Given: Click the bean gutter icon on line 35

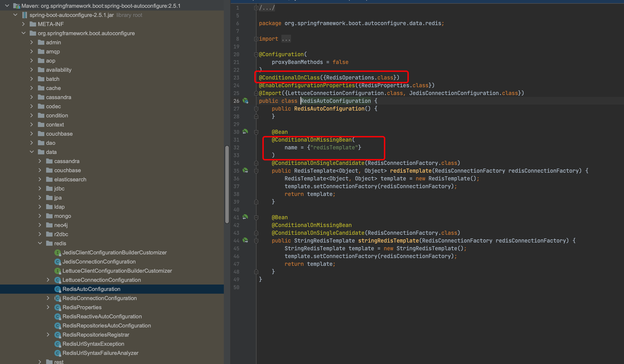Looking at the screenshot, I should (x=245, y=171).
